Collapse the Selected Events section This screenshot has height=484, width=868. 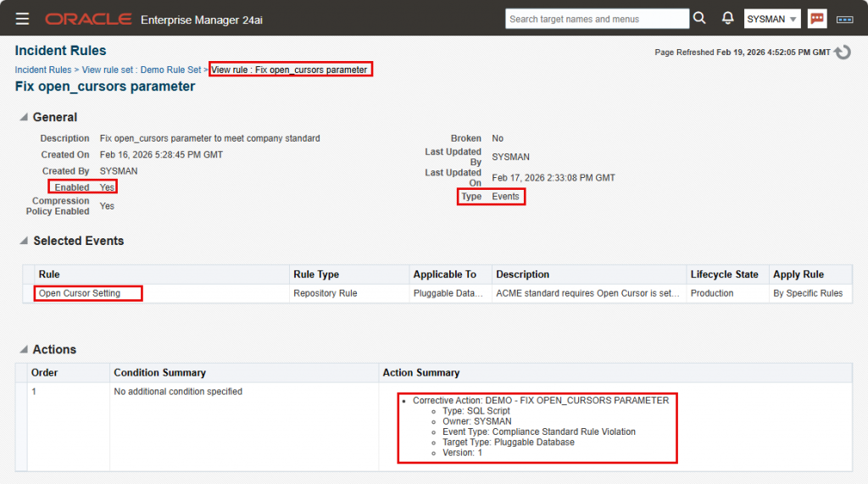22,242
